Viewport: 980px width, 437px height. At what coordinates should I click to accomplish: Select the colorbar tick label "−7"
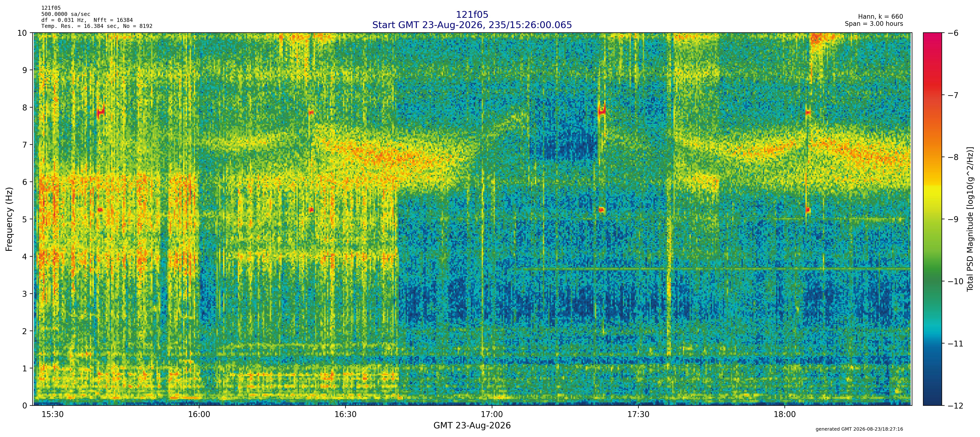pyautogui.click(x=953, y=95)
